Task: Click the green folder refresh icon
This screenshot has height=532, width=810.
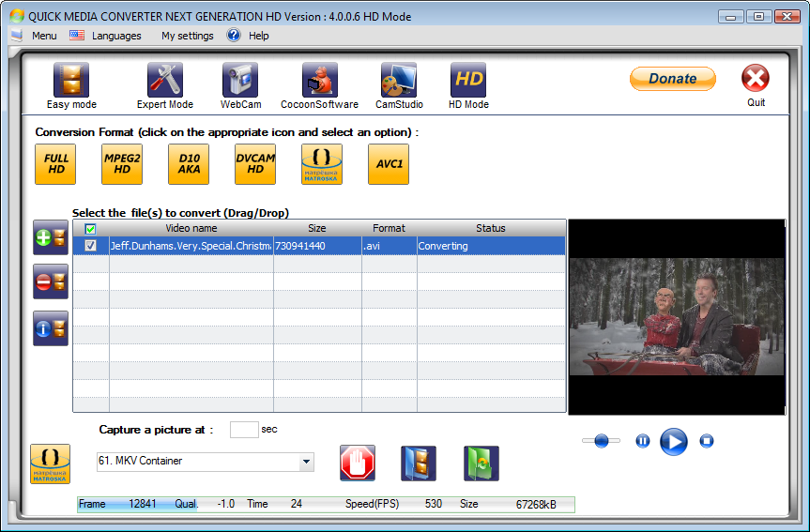Action: 481,464
